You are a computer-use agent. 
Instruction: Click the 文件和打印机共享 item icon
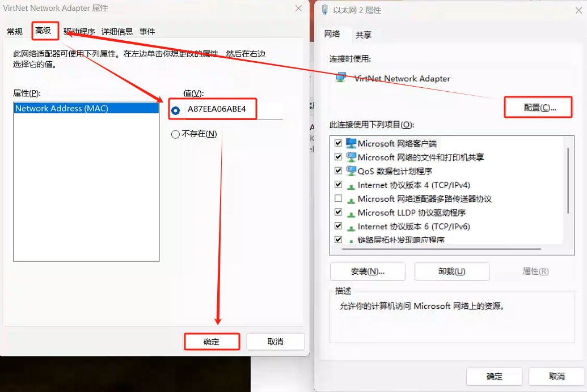click(x=351, y=157)
